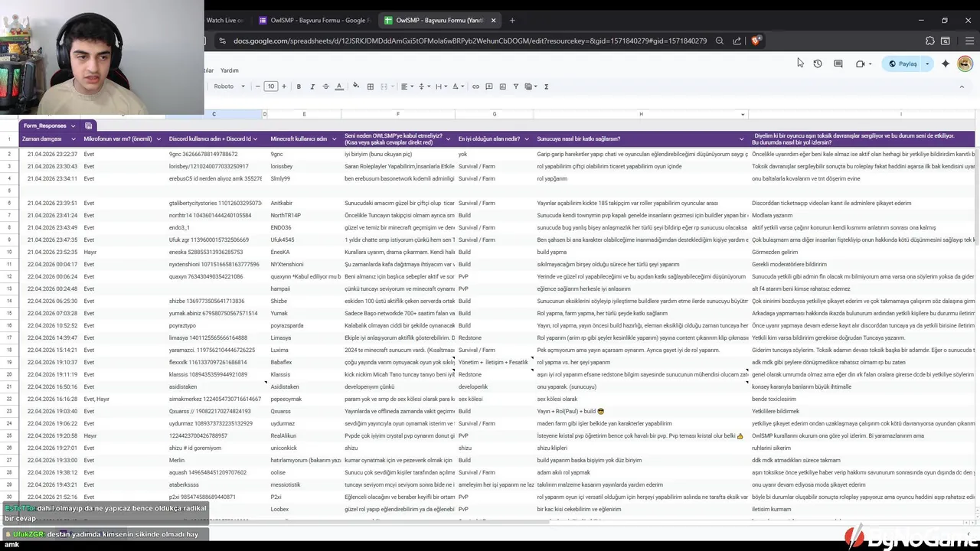Select the cell containing messiotistik
Image resolution: width=980 pixels, height=551 pixels.
[x=304, y=484]
